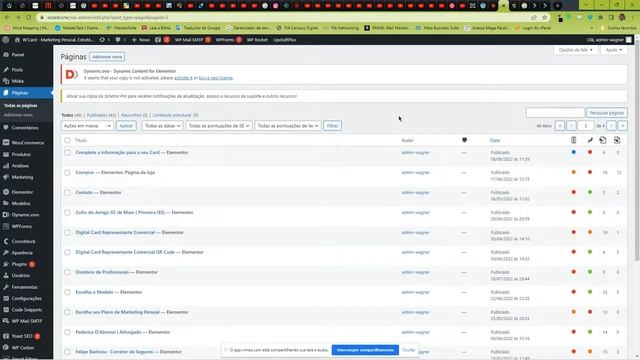Screen dimensions: 640x360
Task: Open the Novo menu in admin bar
Action: coord(141,40)
